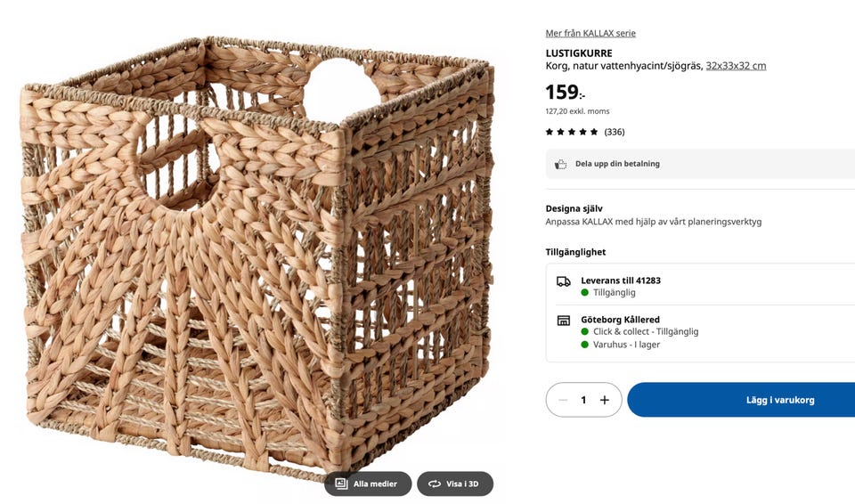
Task: Select the Göteborg Kållered store
Action: pos(620,320)
